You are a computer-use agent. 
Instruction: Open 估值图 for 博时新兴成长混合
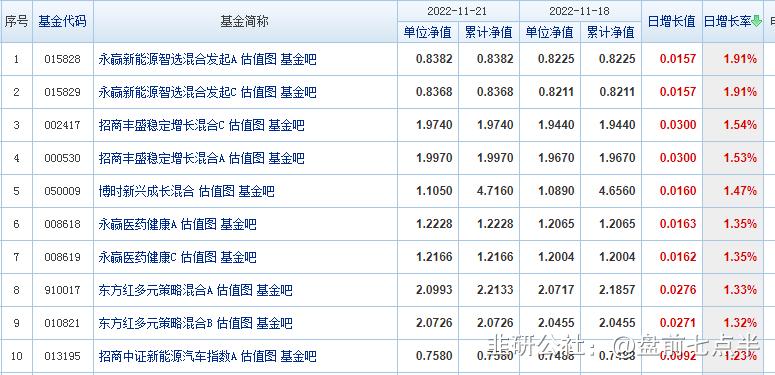pyautogui.click(x=216, y=191)
